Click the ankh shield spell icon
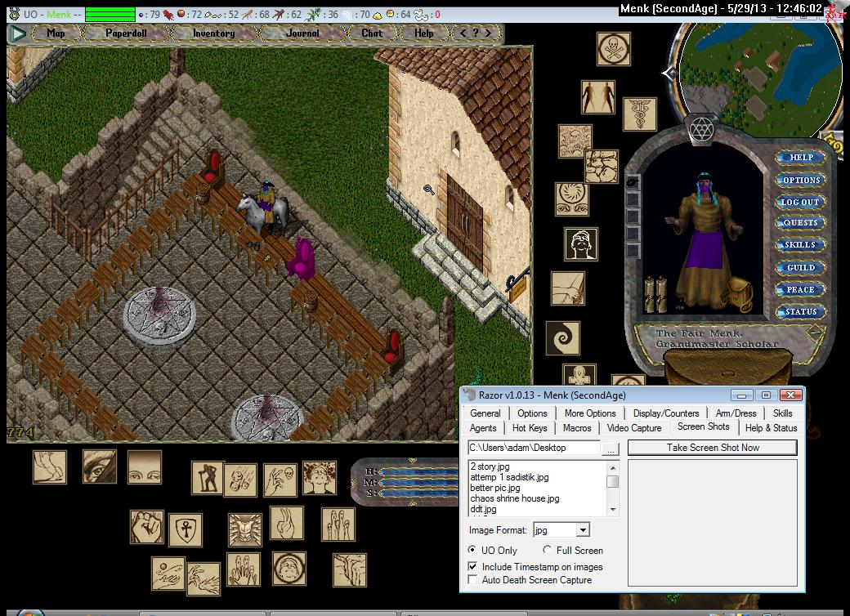Image resolution: width=850 pixels, height=616 pixels. coord(186,530)
